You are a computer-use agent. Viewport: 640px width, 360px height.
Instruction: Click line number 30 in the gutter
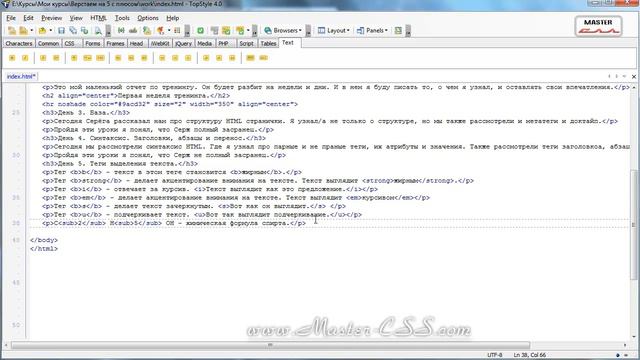pyautogui.click(x=16, y=155)
